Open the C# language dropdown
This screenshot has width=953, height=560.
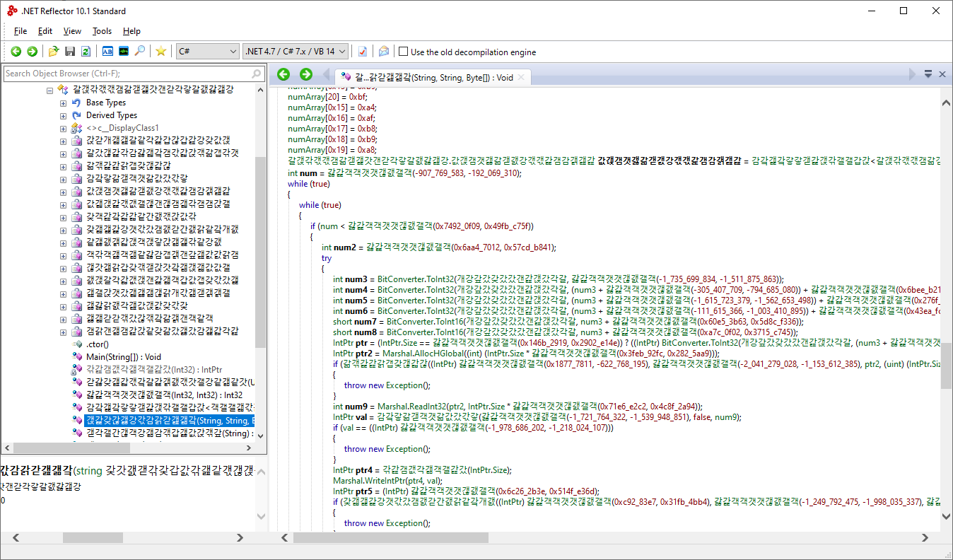coord(207,52)
